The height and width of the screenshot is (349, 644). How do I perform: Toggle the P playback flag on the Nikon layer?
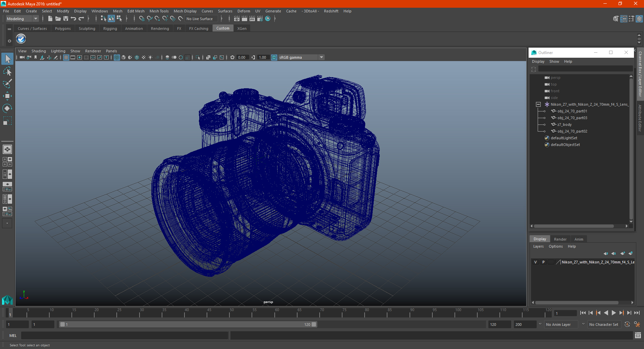pos(543,262)
